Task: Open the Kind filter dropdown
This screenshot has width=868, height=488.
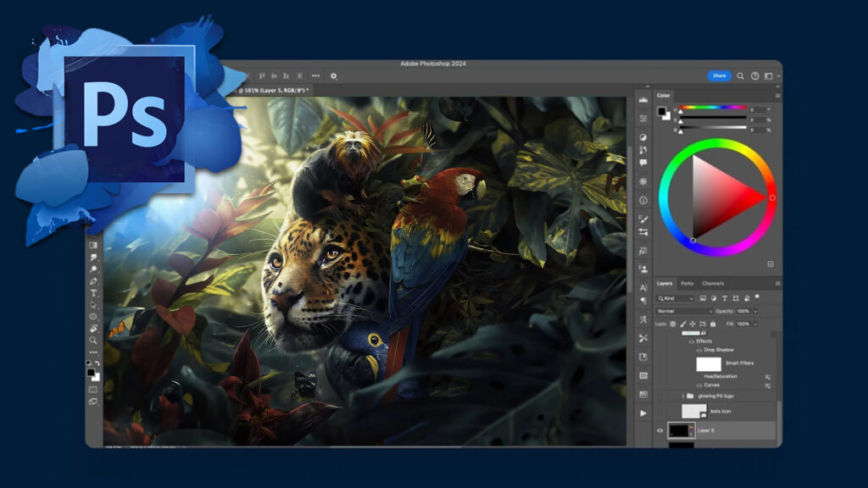Action: [x=676, y=298]
